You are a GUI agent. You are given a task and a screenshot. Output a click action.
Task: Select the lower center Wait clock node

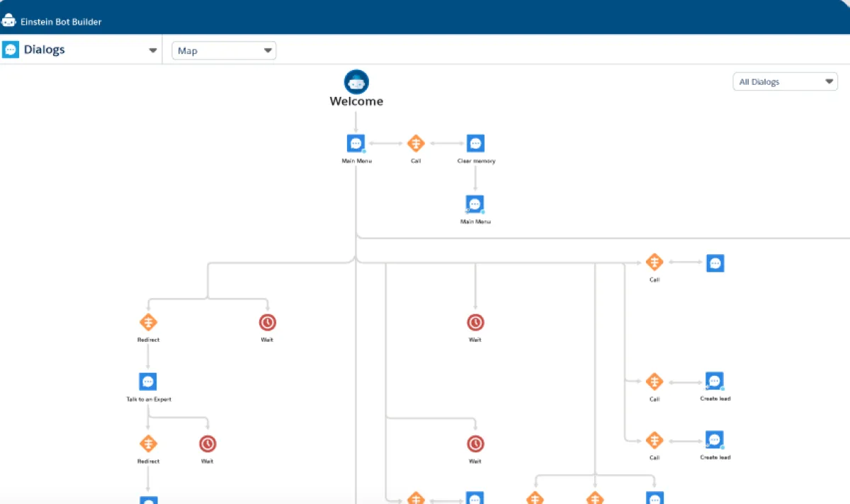tap(475, 444)
